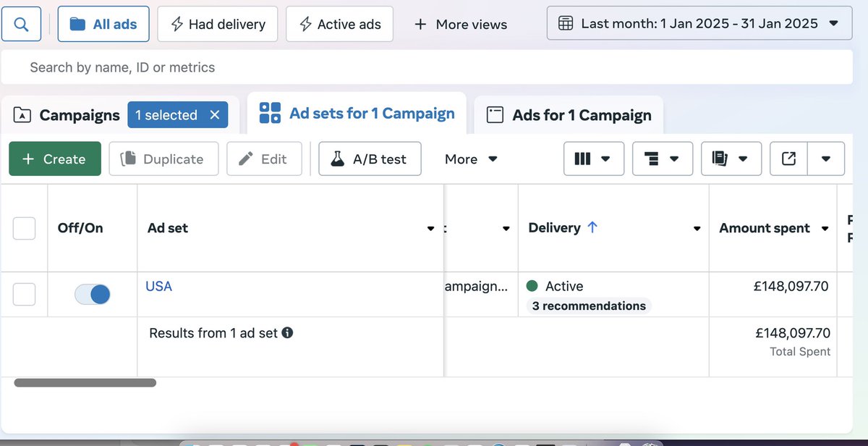Click the Amount spent column header label
The width and height of the screenshot is (868, 446).
coord(765,228)
